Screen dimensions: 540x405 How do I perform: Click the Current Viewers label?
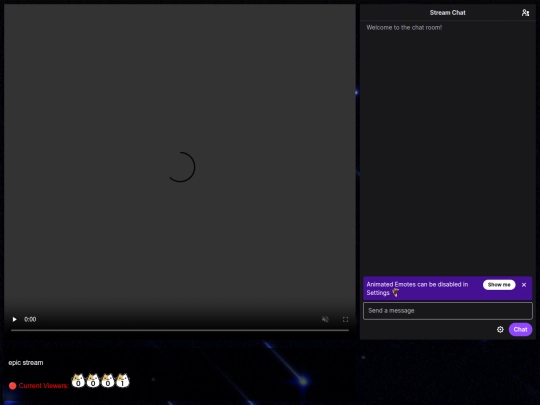[43, 386]
